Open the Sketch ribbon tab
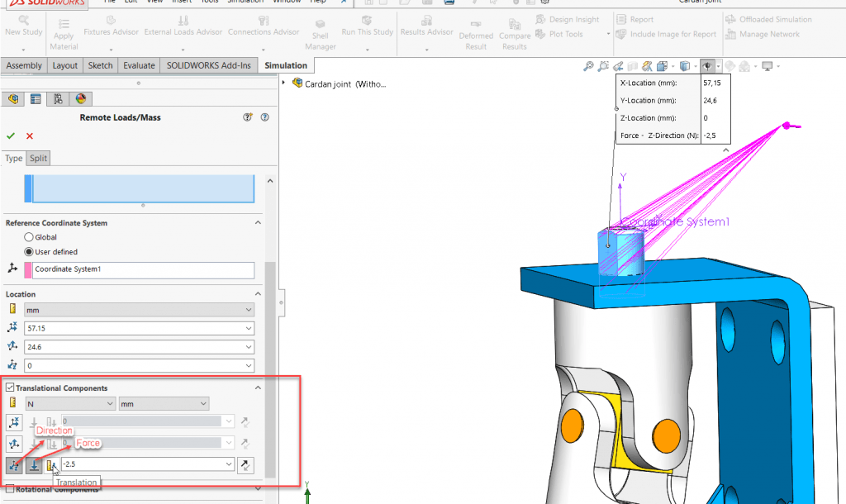 [100, 65]
